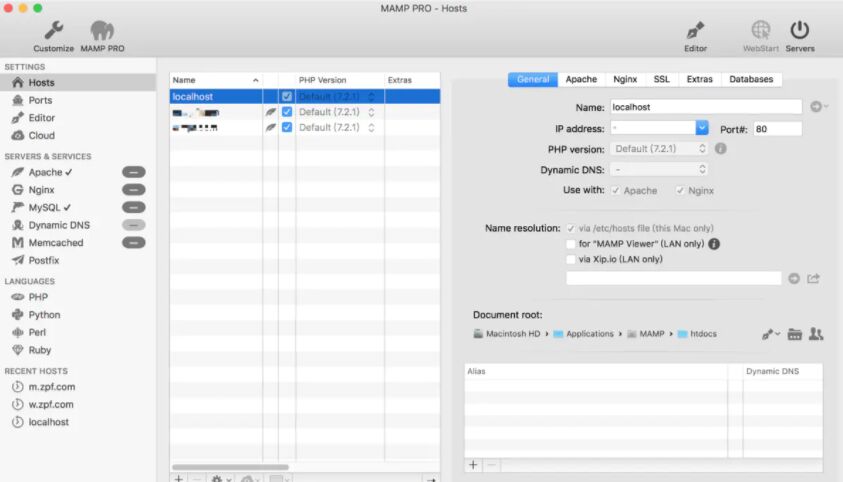Open the Ports settings in sidebar

click(40, 100)
